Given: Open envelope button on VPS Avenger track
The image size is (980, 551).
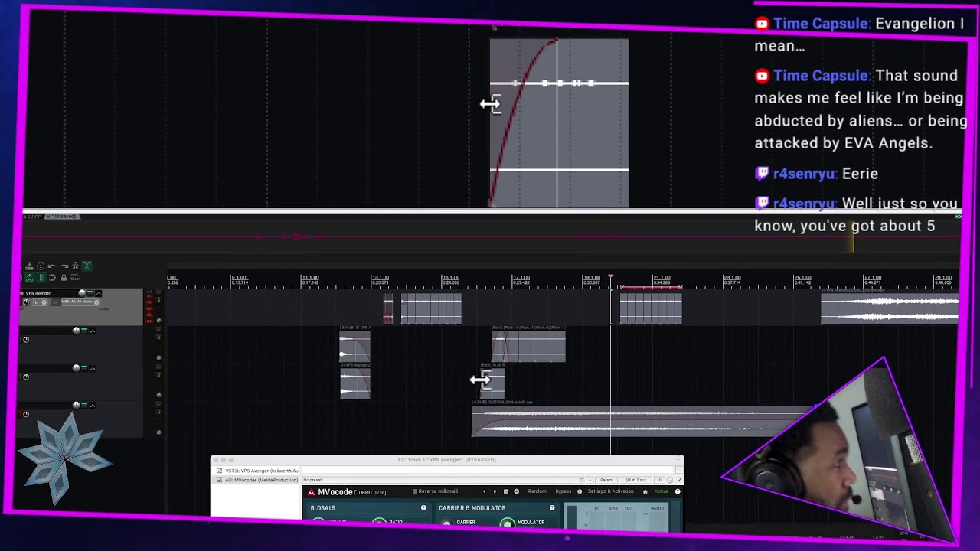Looking at the screenshot, I should (99, 293).
